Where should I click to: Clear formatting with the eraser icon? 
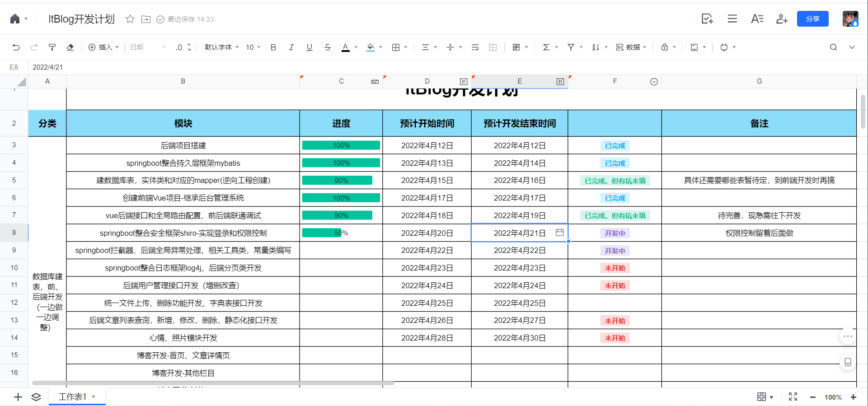[x=70, y=47]
